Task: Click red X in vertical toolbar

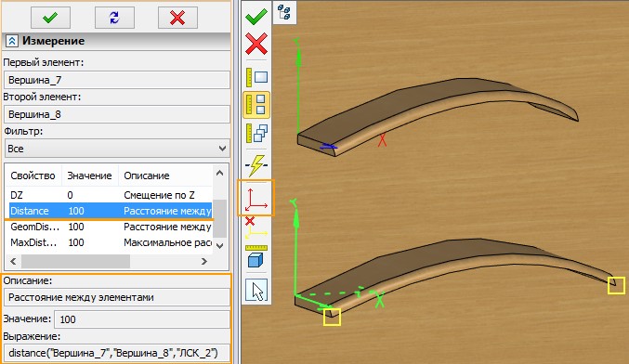Action: (x=256, y=44)
